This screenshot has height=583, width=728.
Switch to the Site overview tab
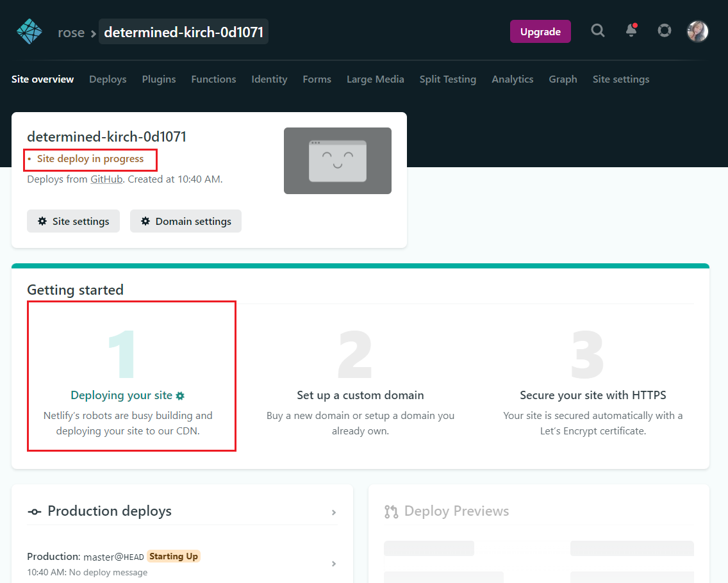point(43,79)
